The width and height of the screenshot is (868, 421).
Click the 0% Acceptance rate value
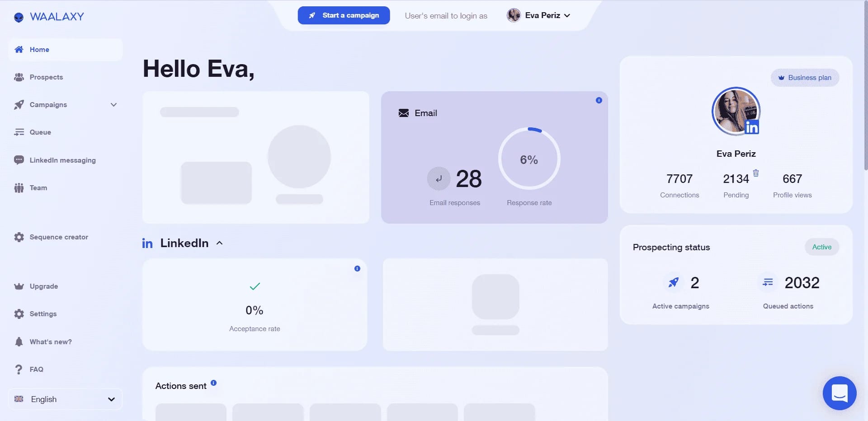[x=255, y=310]
